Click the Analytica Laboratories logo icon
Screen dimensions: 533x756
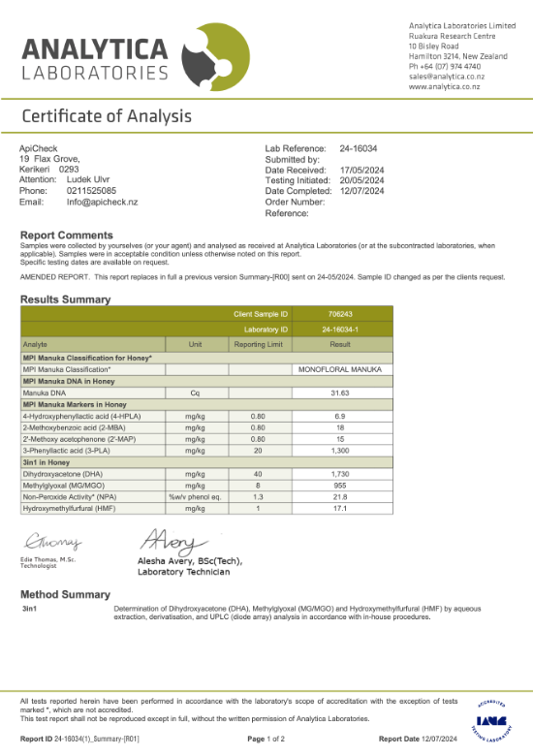[x=216, y=57]
